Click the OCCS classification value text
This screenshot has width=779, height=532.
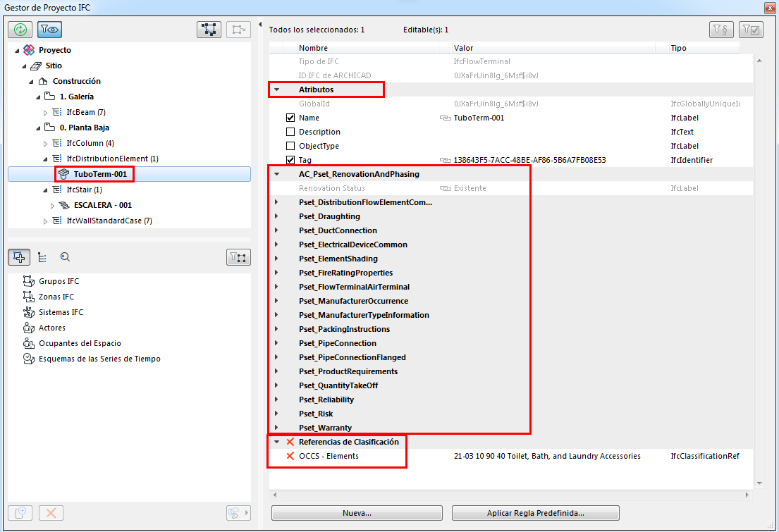click(547, 456)
